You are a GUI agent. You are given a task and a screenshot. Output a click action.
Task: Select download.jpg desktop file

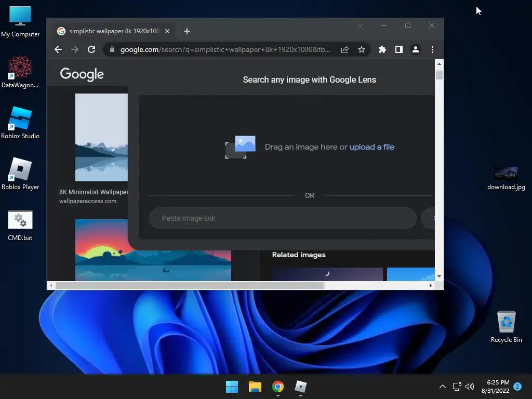[x=506, y=178]
